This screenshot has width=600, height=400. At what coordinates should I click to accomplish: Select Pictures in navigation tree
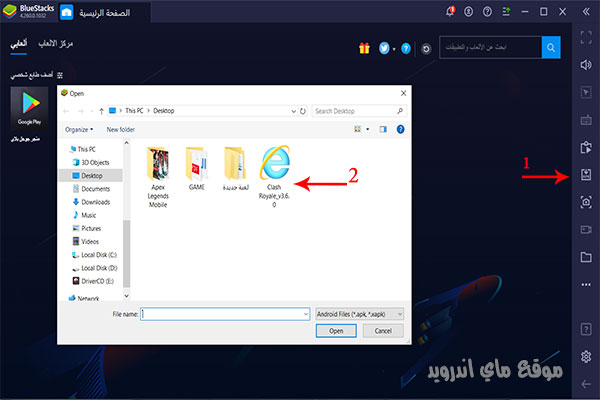tap(87, 229)
